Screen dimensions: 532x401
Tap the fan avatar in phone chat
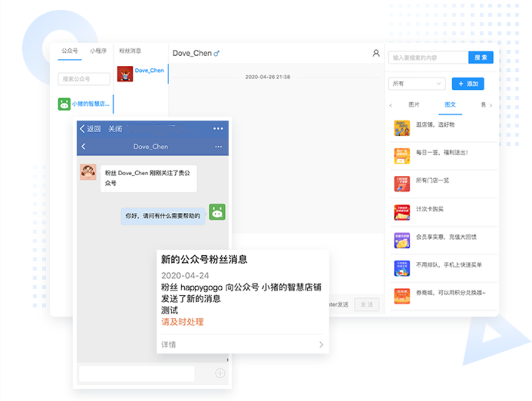(88, 172)
